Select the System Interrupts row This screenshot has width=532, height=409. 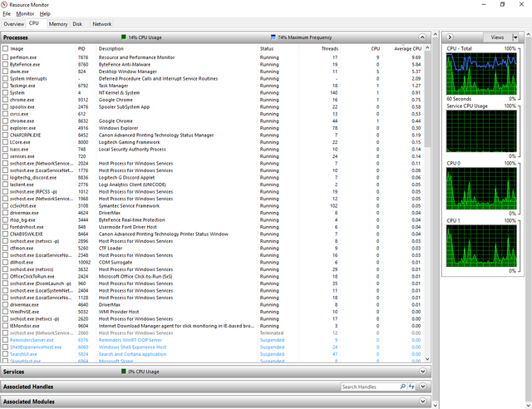pos(213,79)
